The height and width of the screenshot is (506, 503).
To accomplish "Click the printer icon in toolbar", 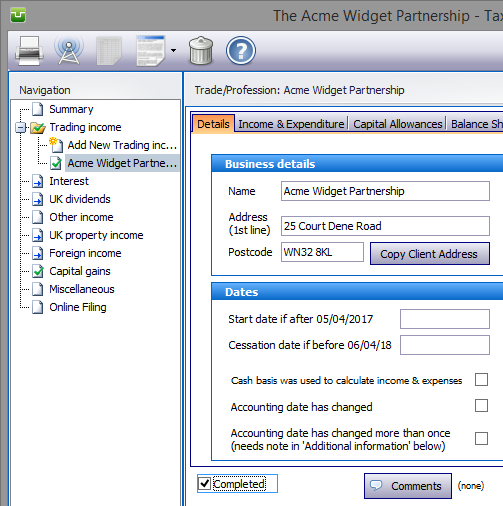I will point(29,51).
